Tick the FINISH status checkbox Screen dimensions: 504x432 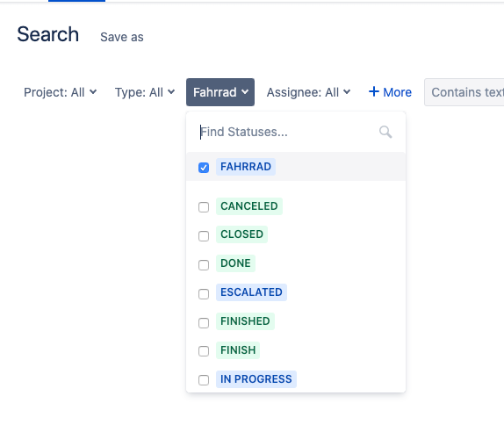204,351
